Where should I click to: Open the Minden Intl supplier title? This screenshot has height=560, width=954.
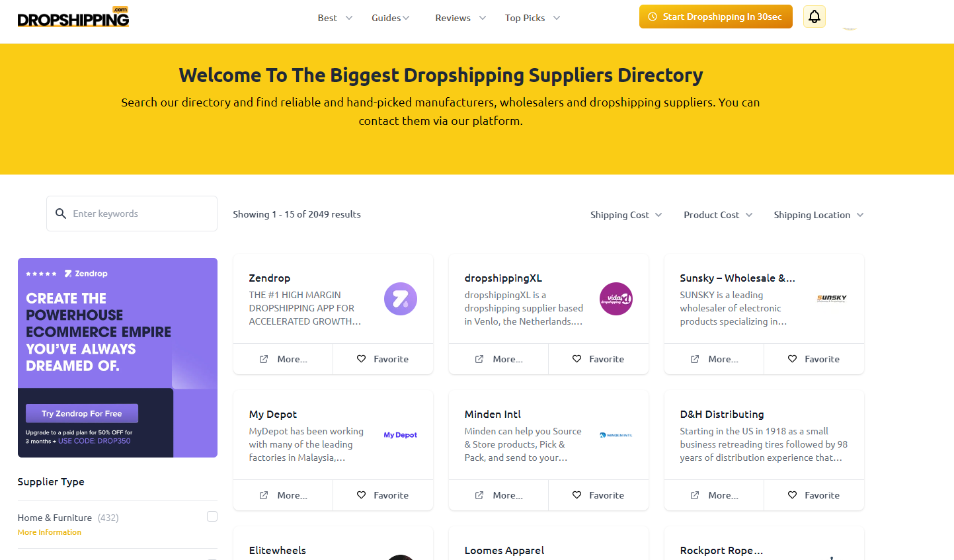tap(493, 415)
